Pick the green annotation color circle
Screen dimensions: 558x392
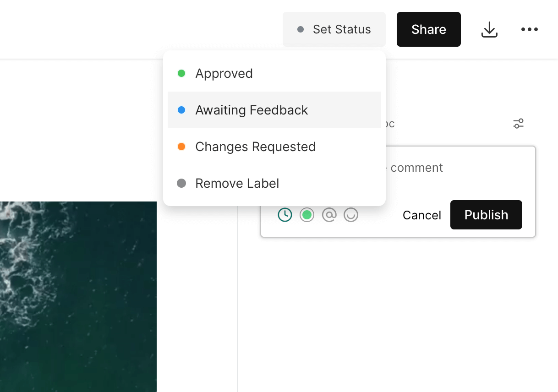click(307, 215)
